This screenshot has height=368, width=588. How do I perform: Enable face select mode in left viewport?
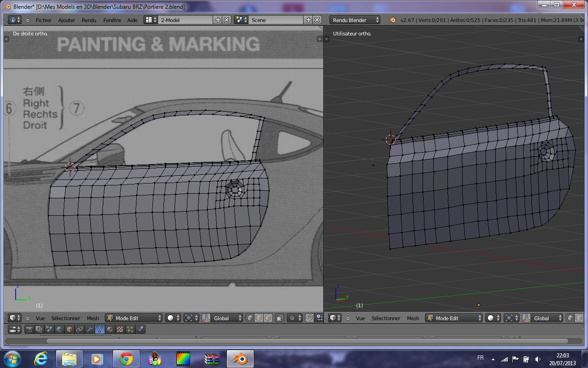267,318
